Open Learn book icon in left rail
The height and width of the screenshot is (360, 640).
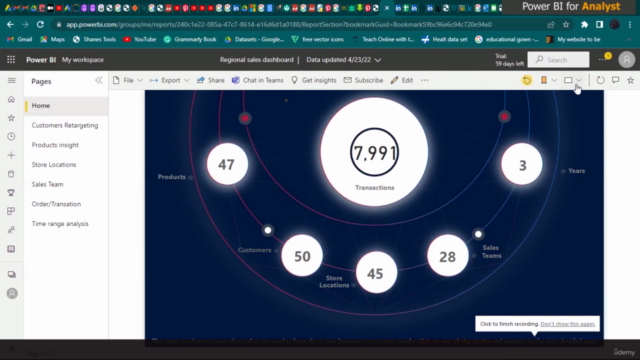tap(11, 249)
